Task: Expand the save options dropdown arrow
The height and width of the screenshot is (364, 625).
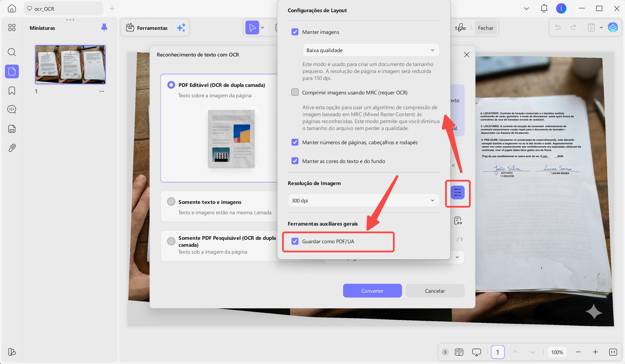Action: tap(601, 28)
